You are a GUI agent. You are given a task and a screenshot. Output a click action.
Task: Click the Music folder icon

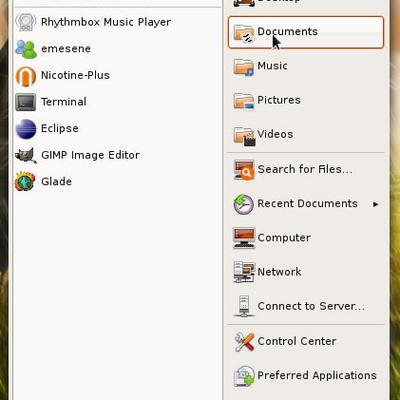click(244, 67)
